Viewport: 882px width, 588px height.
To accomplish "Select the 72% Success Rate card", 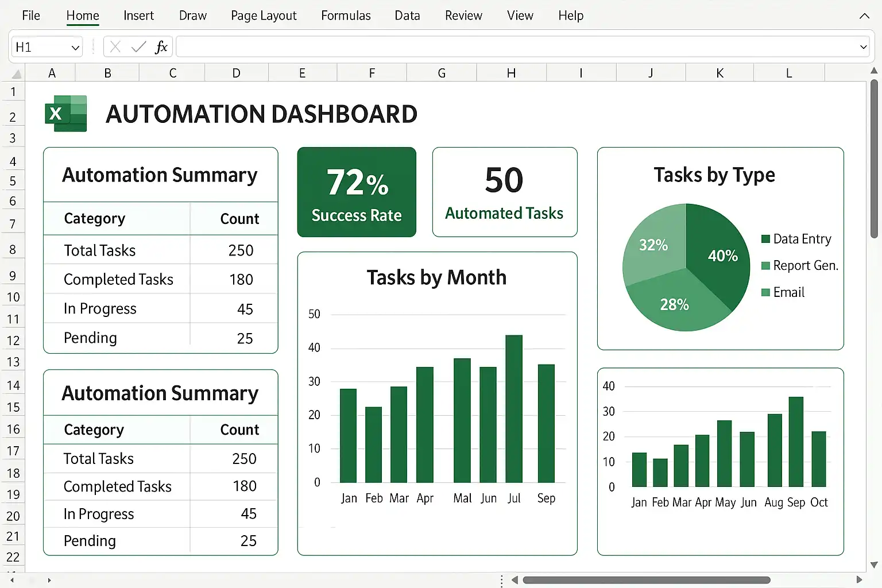I will 357,192.
